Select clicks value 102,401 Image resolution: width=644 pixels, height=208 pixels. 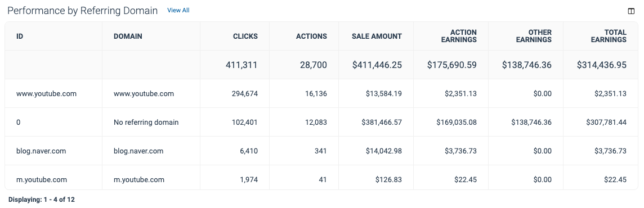point(245,122)
